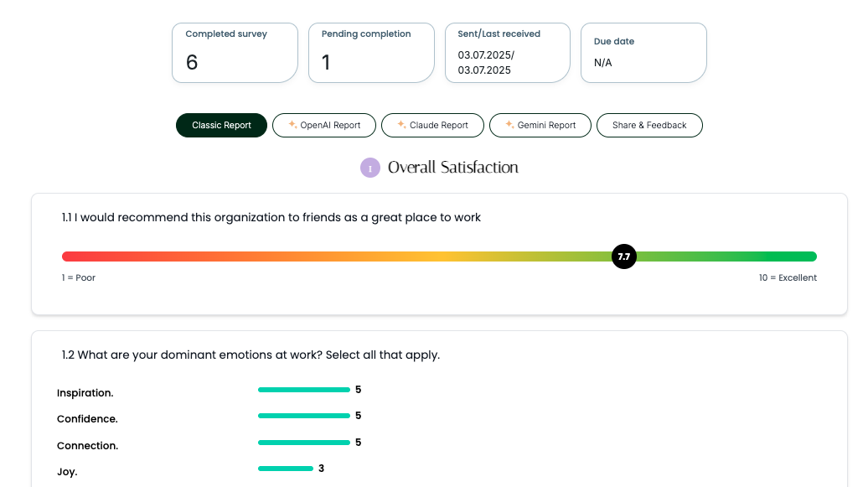Click the Due date card
Image resolution: width=868 pixels, height=487 pixels.
pos(643,53)
